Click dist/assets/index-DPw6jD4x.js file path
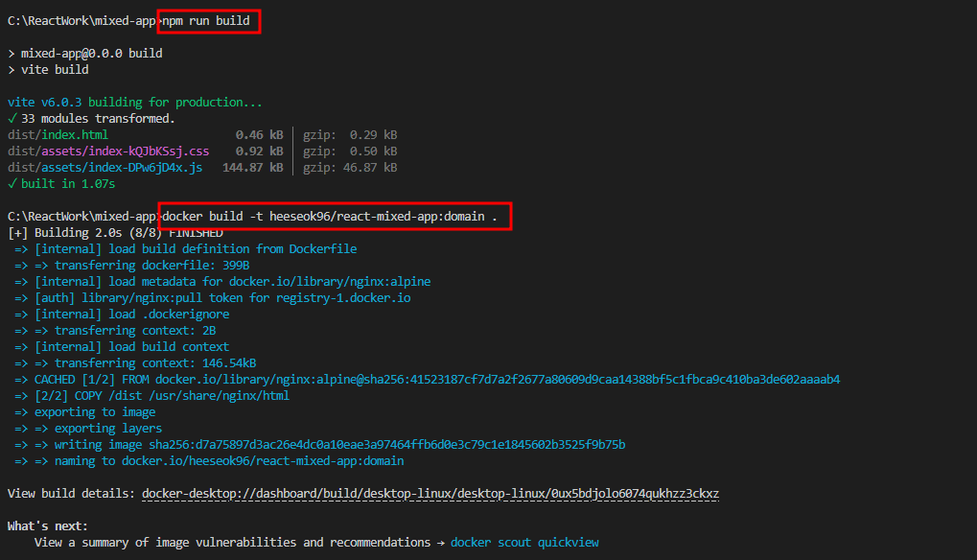The image size is (977, 560). pyautogui.click(x=105, y=167)
